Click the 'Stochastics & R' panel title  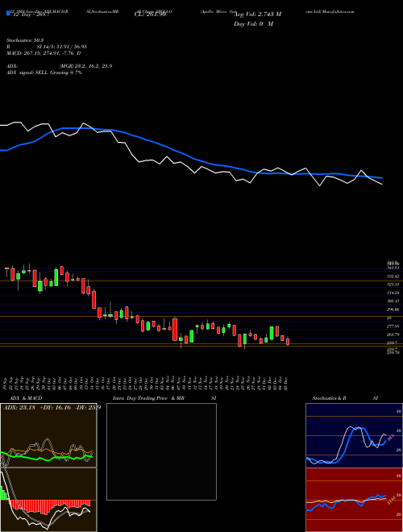(329, 398)
